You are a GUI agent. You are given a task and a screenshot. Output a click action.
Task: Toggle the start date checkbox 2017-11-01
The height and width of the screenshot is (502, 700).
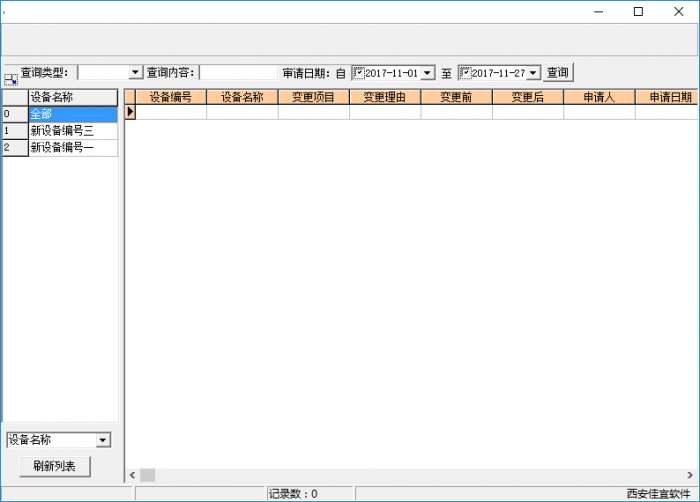[x=358, y=72]
